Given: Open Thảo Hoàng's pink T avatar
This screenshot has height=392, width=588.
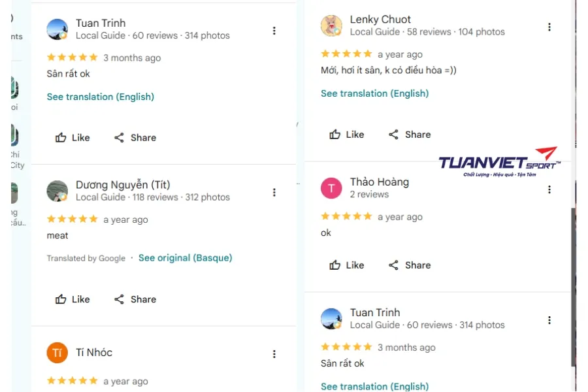Looking at the screenshot, I should (x=331, y=188).
